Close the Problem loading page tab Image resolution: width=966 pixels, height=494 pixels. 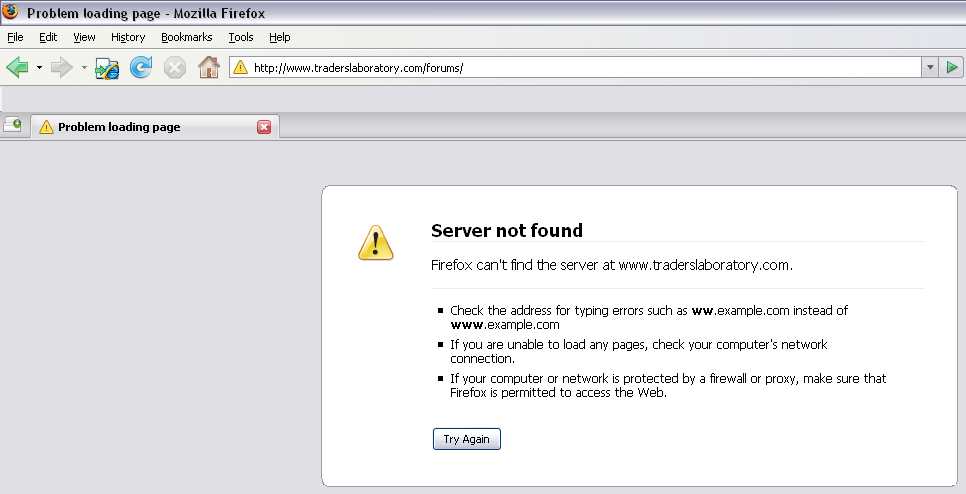(x=264, y=127)
